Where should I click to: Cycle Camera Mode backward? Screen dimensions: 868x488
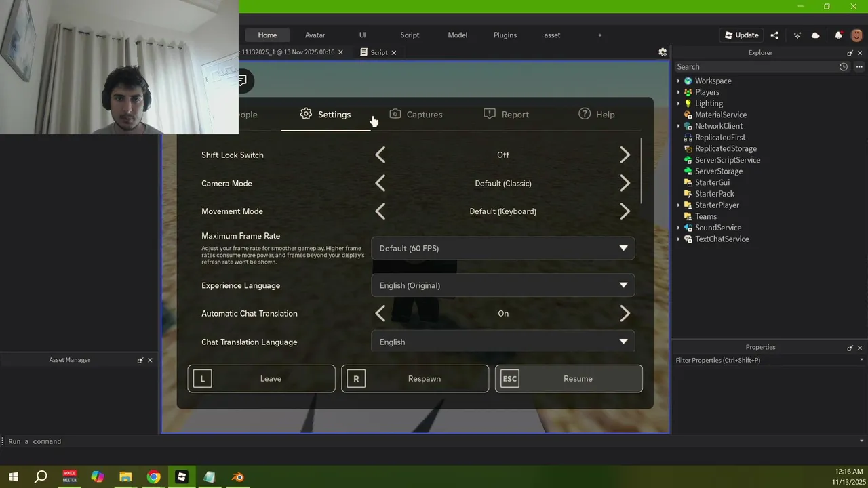[380, 184]
